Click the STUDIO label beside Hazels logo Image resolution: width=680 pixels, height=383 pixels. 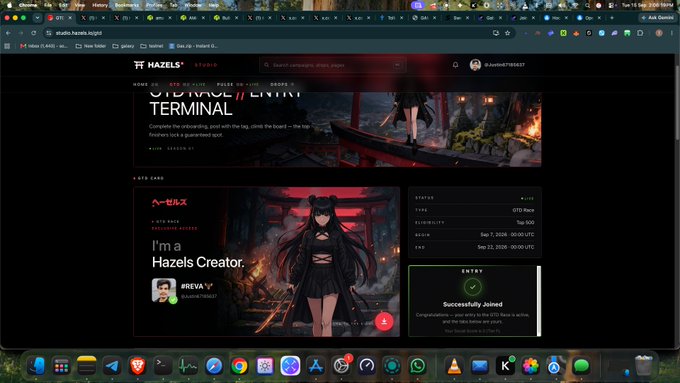[206, 65]
